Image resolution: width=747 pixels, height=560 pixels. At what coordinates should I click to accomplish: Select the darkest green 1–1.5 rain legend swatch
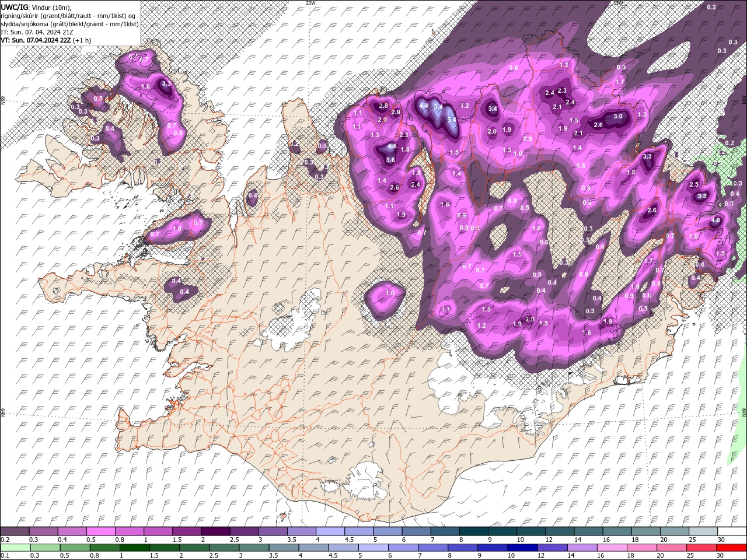135,548
